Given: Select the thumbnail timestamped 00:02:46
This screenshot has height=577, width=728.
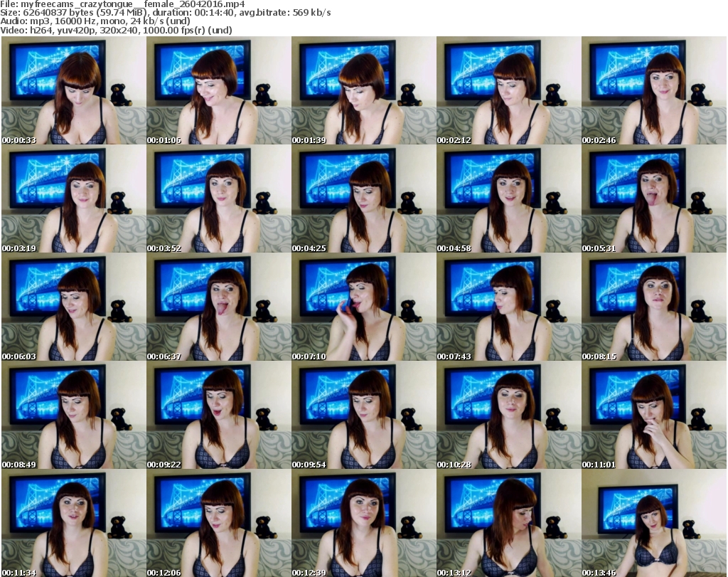Looking at the screenshot, I should (x=654, y=90).
